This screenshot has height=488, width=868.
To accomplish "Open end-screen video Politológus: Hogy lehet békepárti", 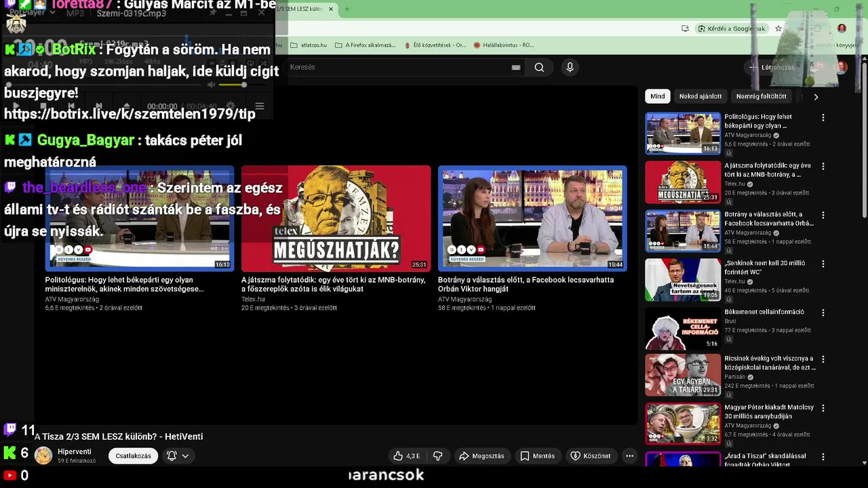I will (x=139, y=218).
